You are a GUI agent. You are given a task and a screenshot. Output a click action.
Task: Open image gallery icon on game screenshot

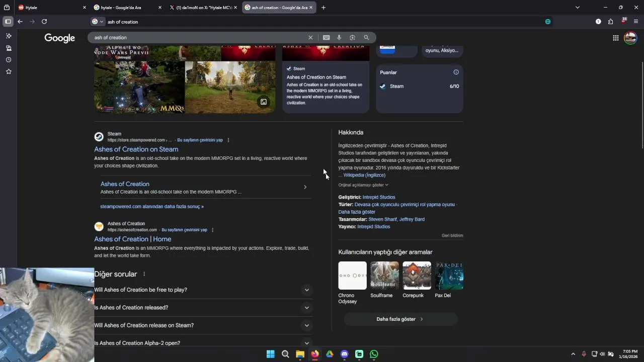click(263, 102)
